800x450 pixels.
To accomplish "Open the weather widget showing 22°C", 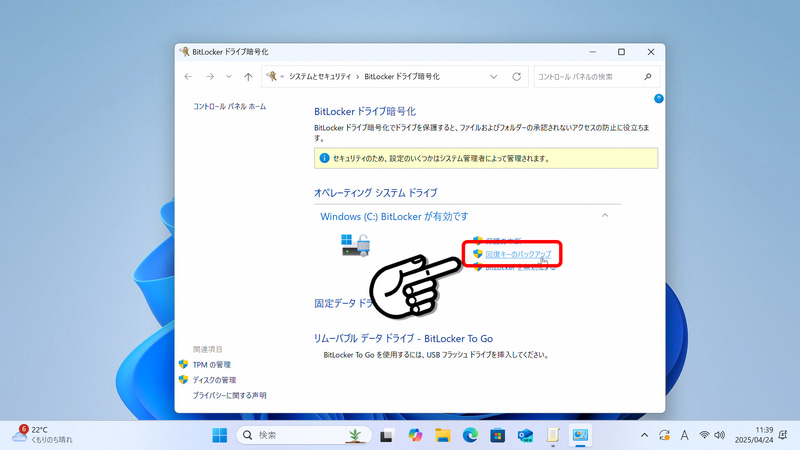I will tap(42, 434).
